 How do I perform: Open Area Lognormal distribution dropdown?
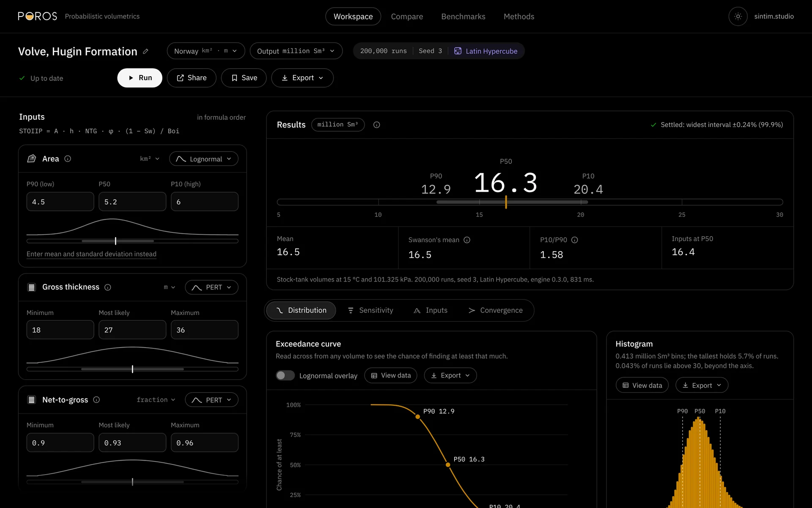[x=204, y=159]
